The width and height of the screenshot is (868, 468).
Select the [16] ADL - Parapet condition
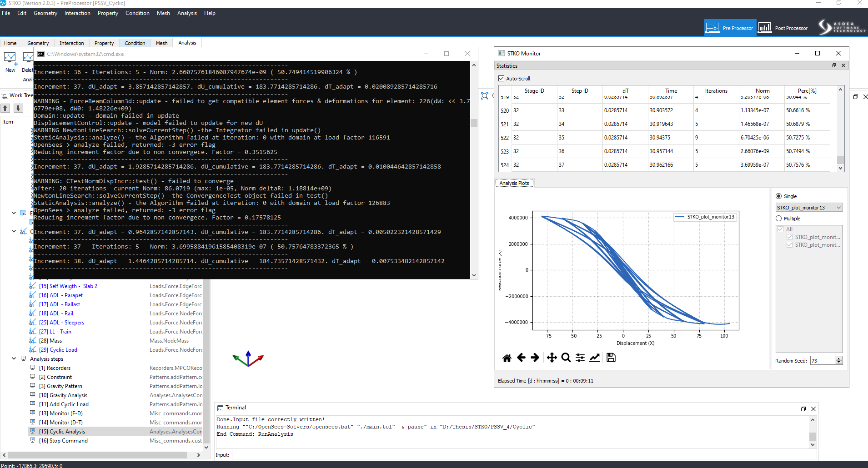pyautogui.click(x=61, y=295)
